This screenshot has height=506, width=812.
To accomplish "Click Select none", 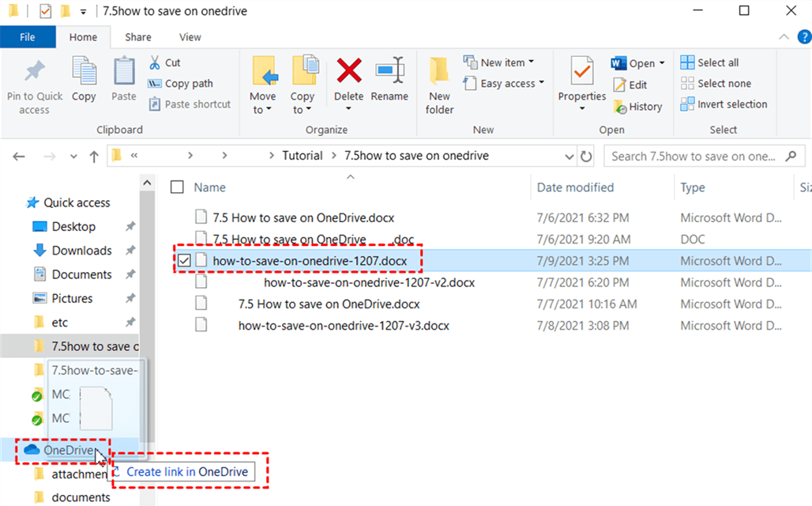I will click(x=716, y=84).
